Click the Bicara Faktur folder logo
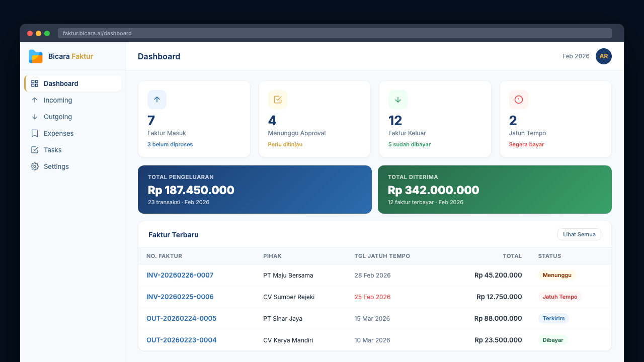Viewport: 644px width, 362px height. tap(35, 56)
